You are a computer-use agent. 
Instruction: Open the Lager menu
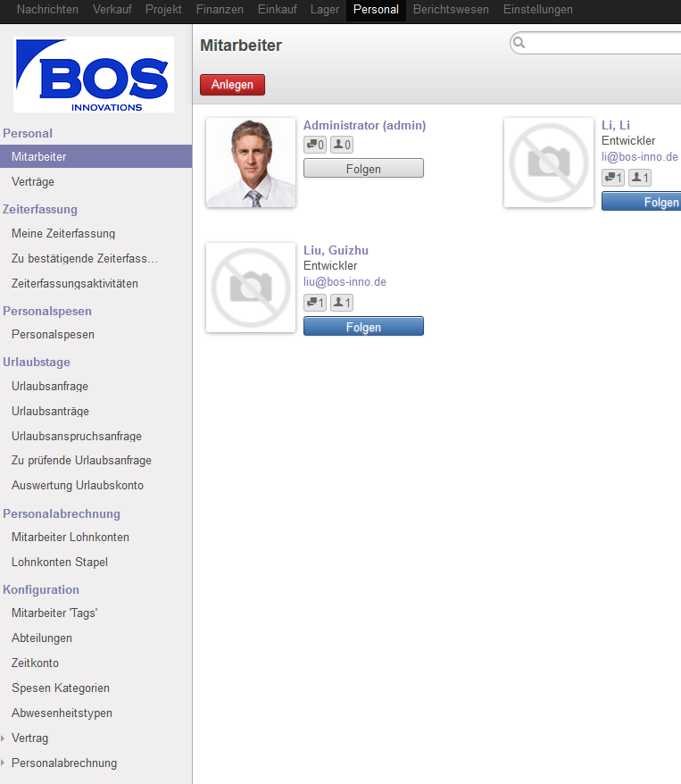pyautogui.click(x=325, y=10)
